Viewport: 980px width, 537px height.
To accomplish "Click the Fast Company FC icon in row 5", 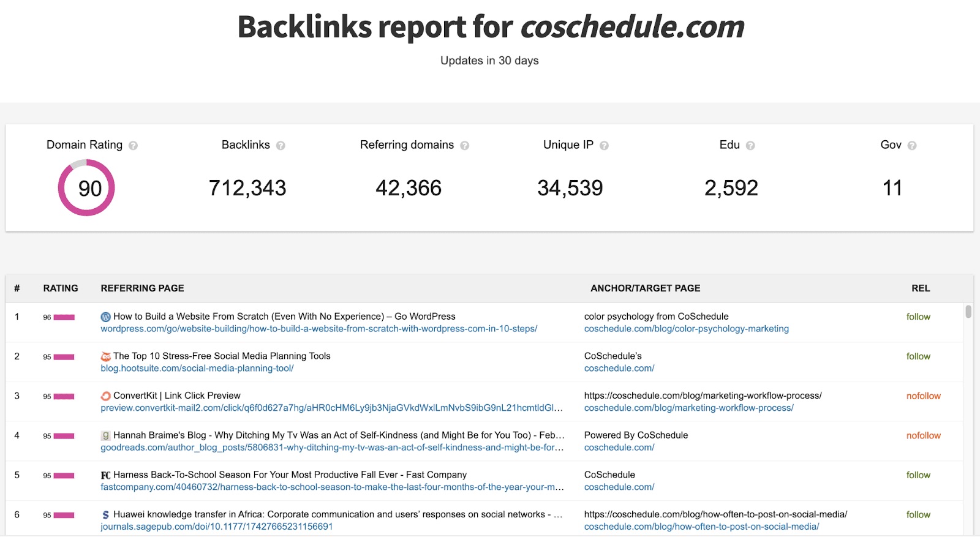I will click(x=105, y=475).
